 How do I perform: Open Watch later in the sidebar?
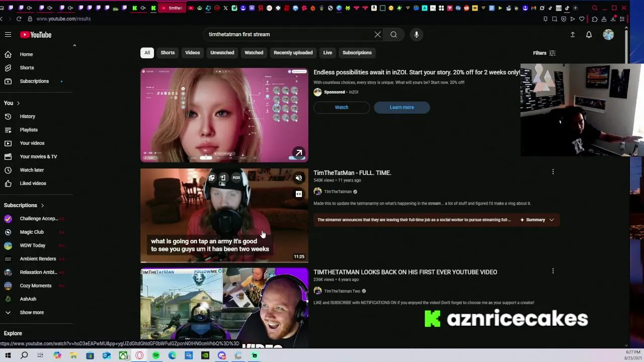(32, 170)
